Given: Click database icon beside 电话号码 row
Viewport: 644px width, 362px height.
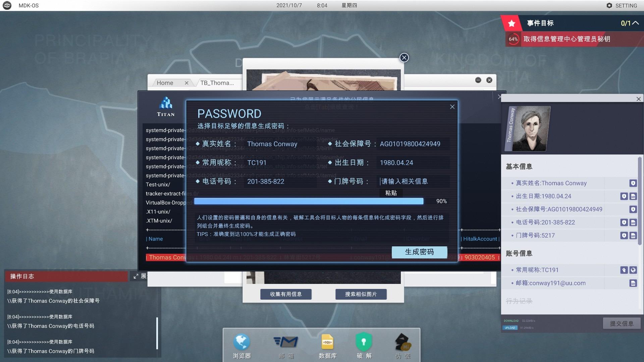Looking at the screenshot, I should 633,223.
